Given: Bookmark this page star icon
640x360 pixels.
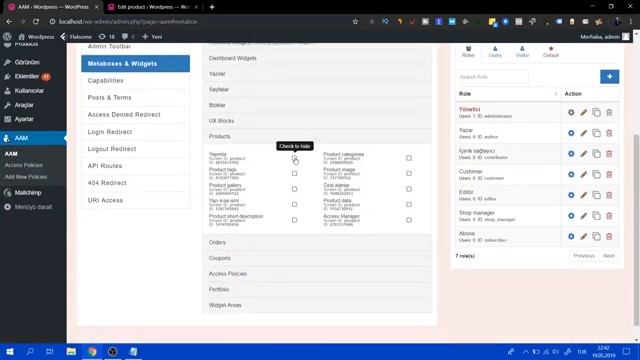Looking at the screenshot, I should click(355, 22).
